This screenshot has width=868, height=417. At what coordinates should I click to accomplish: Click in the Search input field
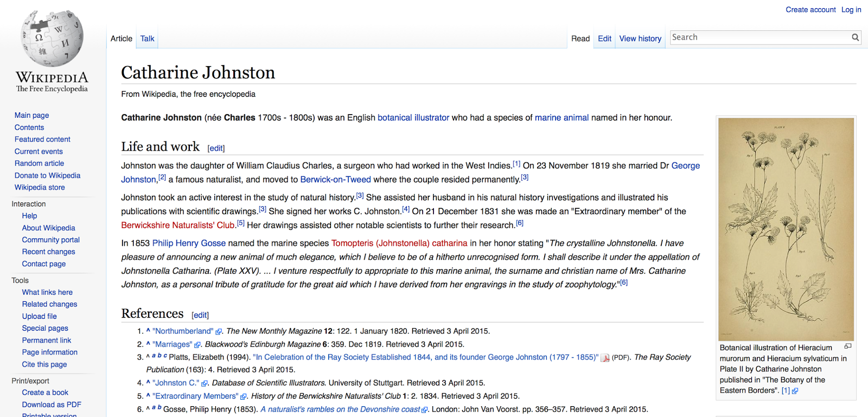pyautogui.click(x=759, y=37)
